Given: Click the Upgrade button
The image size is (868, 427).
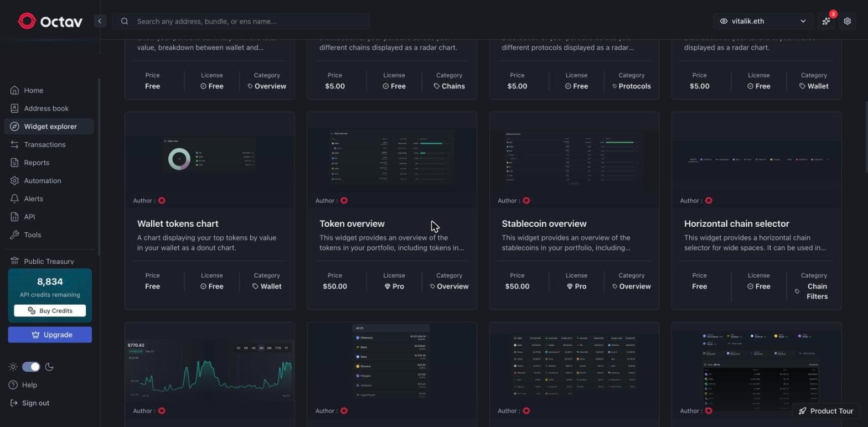Looking at the screenshot, I should (x=50, y=335).
